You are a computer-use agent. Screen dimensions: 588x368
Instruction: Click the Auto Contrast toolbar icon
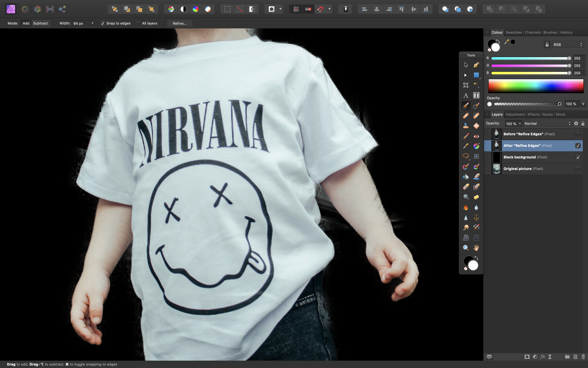pos(183,9)
